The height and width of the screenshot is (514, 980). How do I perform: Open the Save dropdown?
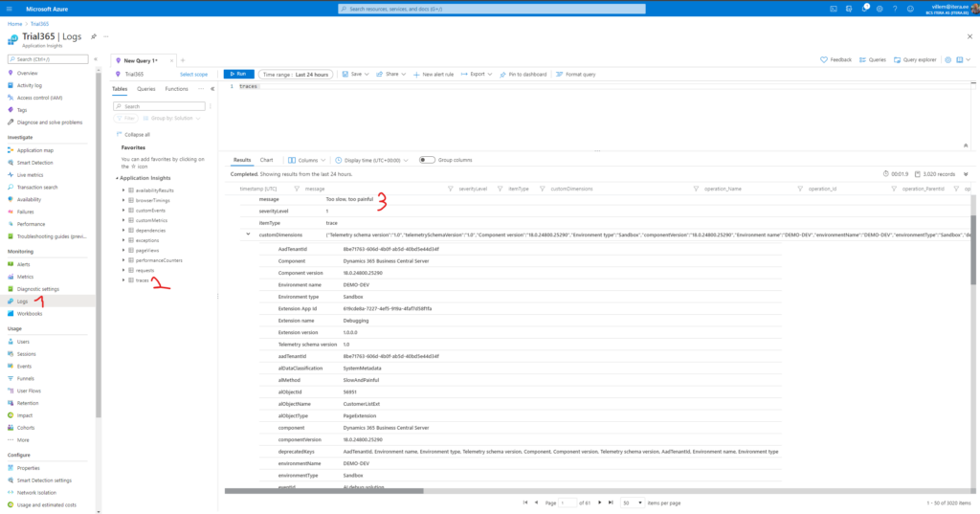(x=356, y=75)
